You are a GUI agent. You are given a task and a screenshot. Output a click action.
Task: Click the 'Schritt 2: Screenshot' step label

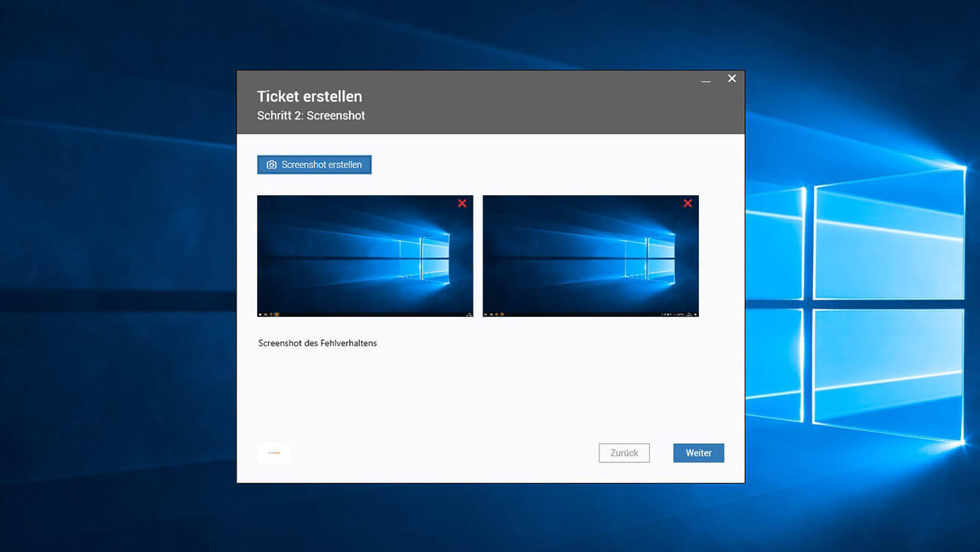click(x=311, y=116)
